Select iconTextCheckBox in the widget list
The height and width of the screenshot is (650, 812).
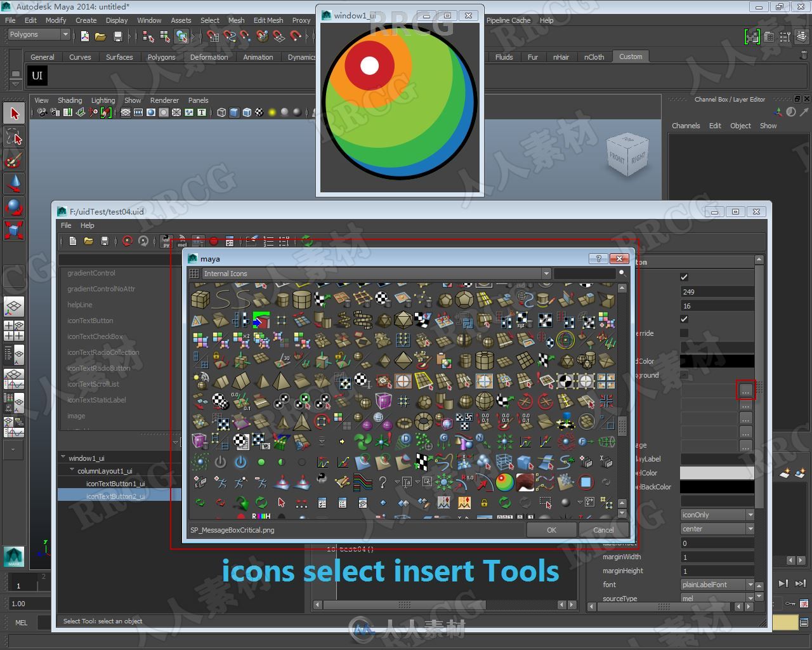95,336
